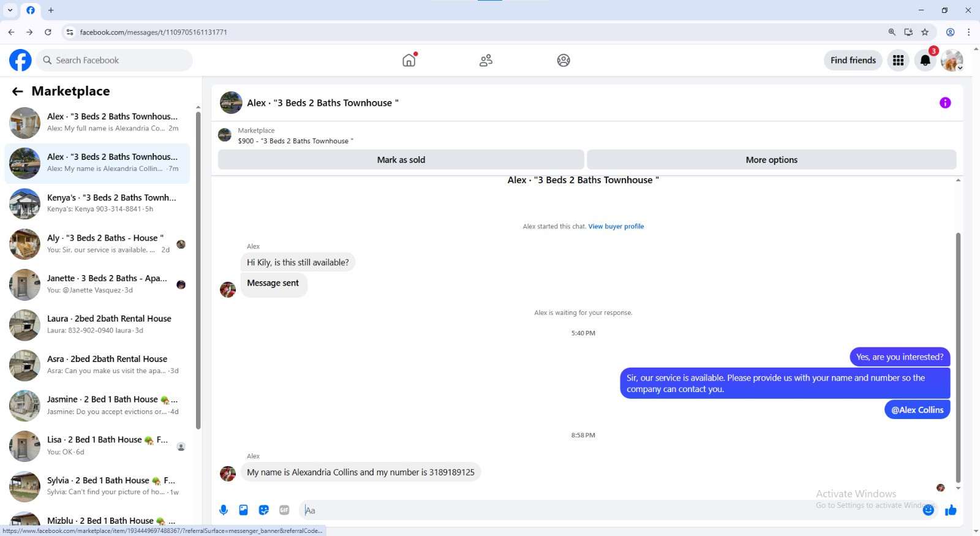Click the @Alex Collins mention bubble
Screen dimensions: 980x536
click(917, 410)
